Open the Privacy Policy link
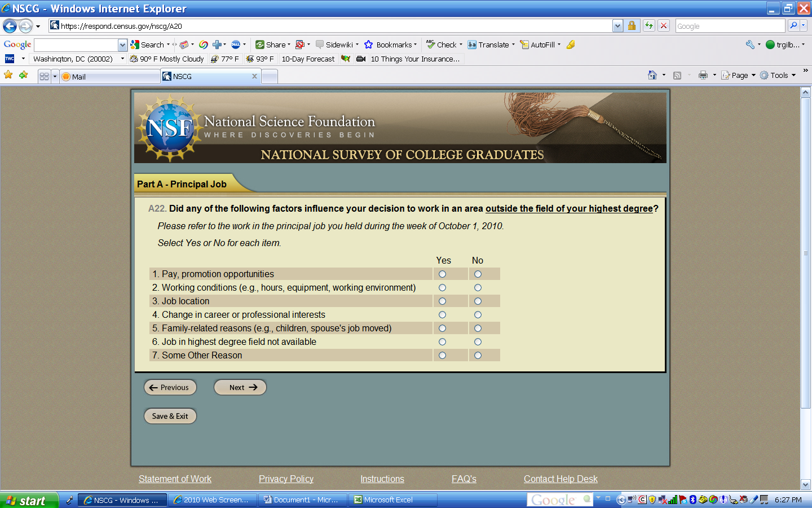 pos(286,479)
